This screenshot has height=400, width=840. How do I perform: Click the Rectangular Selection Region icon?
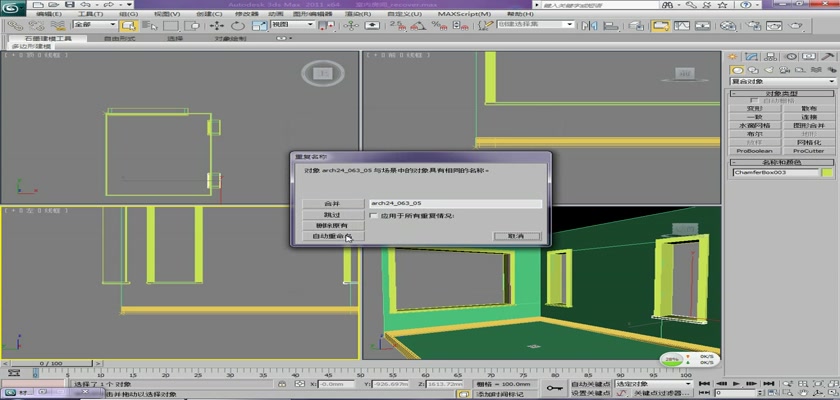pyautogui.click(x=171, y=26)
